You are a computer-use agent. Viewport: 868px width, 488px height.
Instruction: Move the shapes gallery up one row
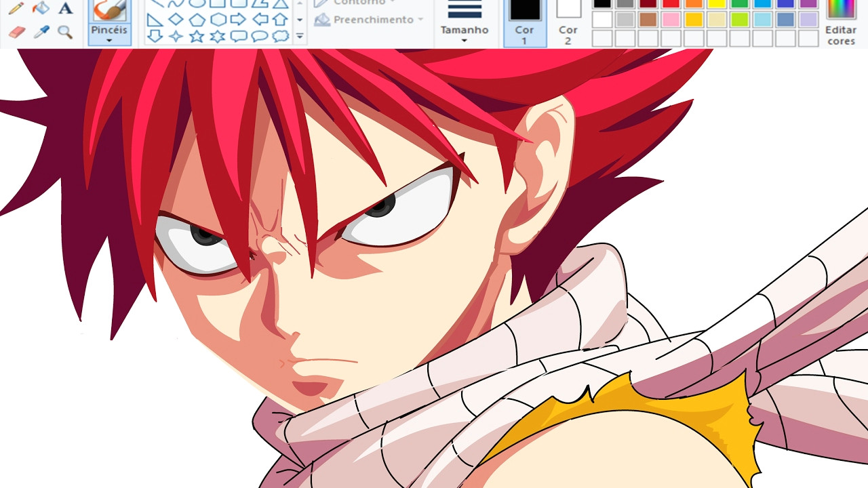click(300, 4)
